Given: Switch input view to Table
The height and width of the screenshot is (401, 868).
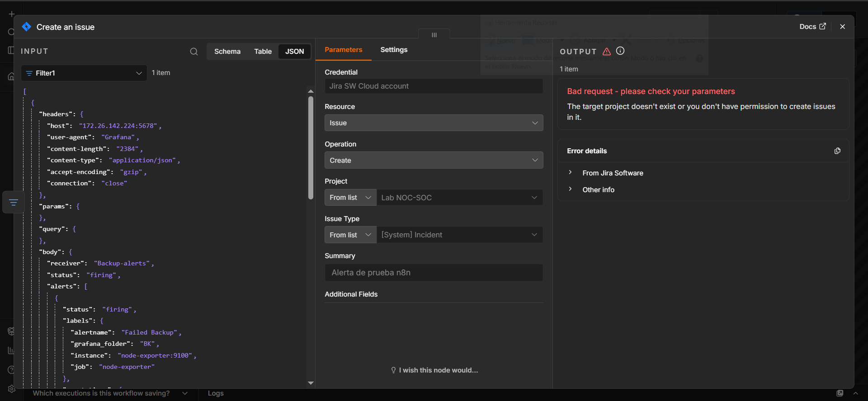Looking at the screenshot, I should tap(263, 52).
